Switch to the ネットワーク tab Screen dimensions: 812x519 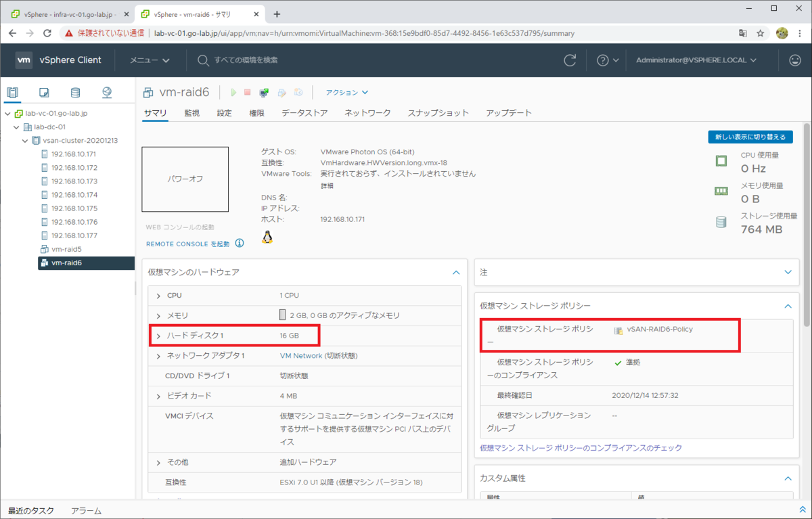click(x=367, y=113)
